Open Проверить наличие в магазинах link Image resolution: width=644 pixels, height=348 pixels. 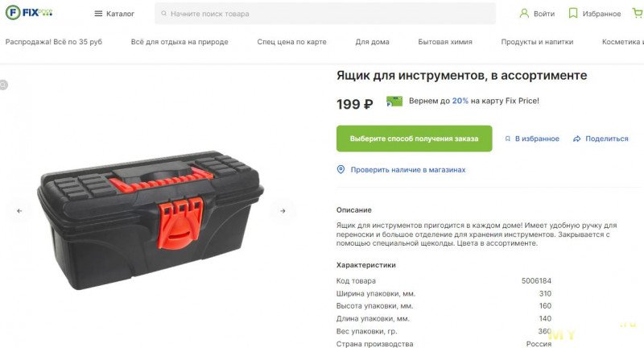click(408, 170)
